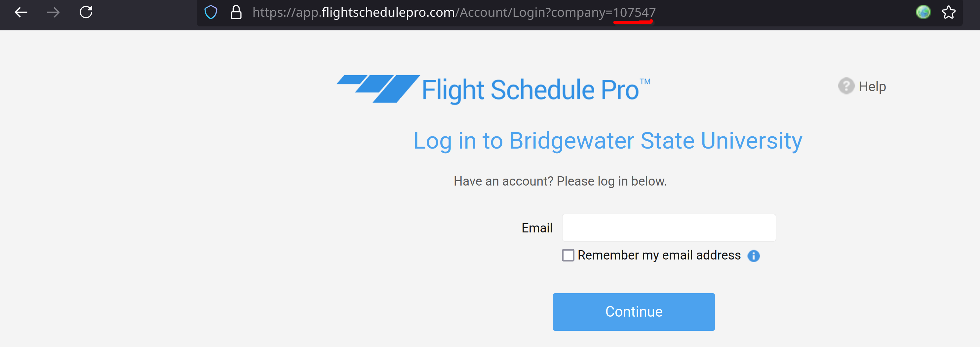Click the "Remember my email address" label text
The width and height of the screenshot is (980, 347).
[659, 255]
